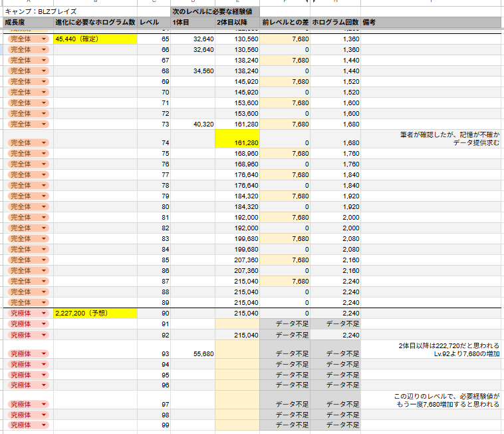The width and height of the screenshot is (504, 434).
Task: Open the 完全体 dropdown for level 89
Action: pyautogui.click(x=44, y=303)
